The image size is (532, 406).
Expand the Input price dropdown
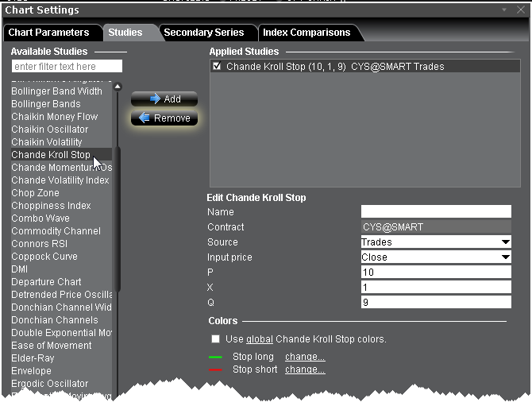pos(436,257)
